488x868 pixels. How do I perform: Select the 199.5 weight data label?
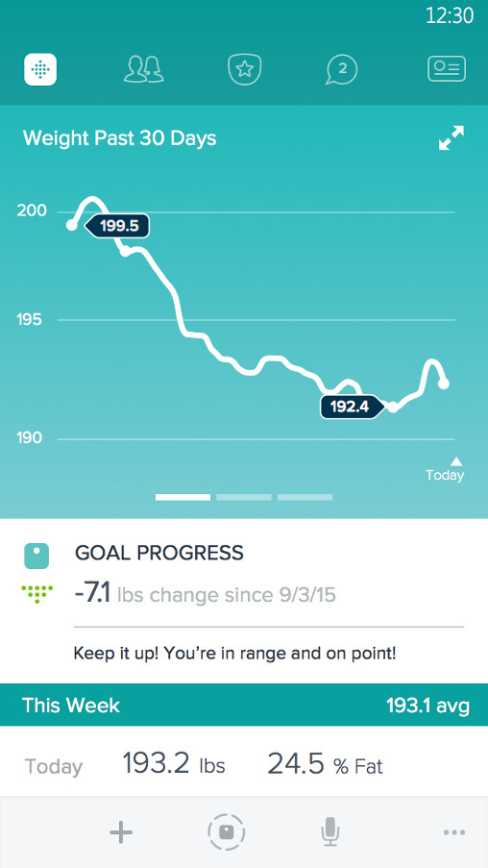click(117, 226)
